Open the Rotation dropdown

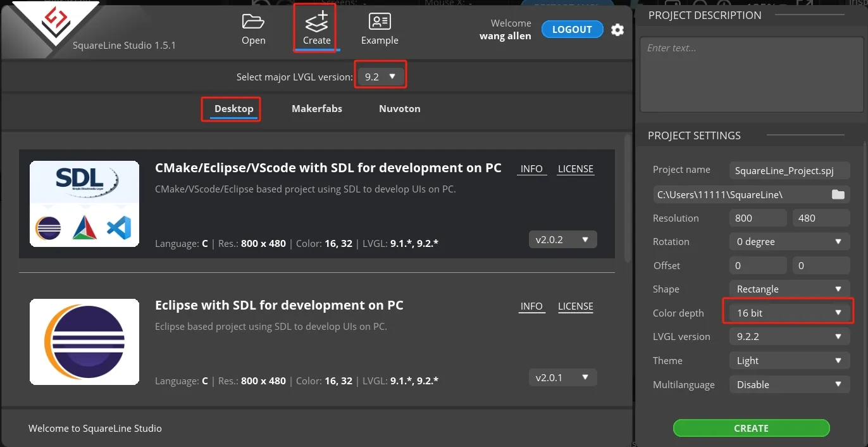pyautogui.click(x=789, y=242)
